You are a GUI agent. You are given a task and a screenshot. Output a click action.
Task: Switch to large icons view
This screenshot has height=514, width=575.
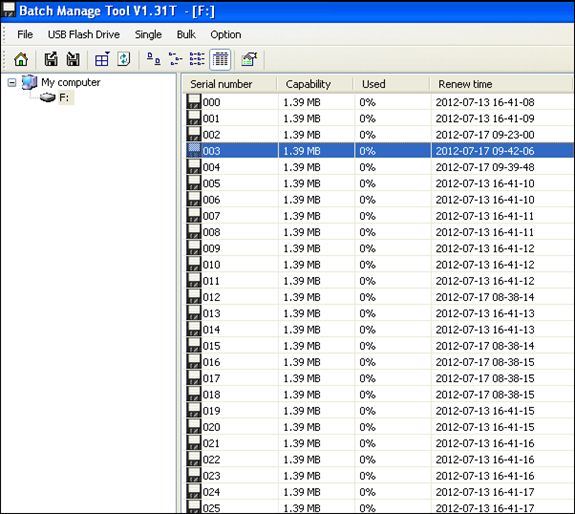coord(154,59)
